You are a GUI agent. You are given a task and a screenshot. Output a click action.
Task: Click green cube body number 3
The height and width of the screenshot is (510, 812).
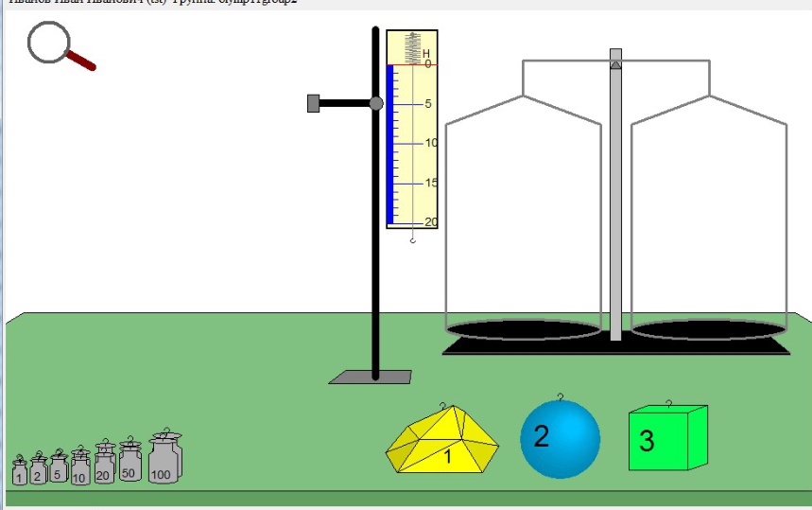coord(668,438)
